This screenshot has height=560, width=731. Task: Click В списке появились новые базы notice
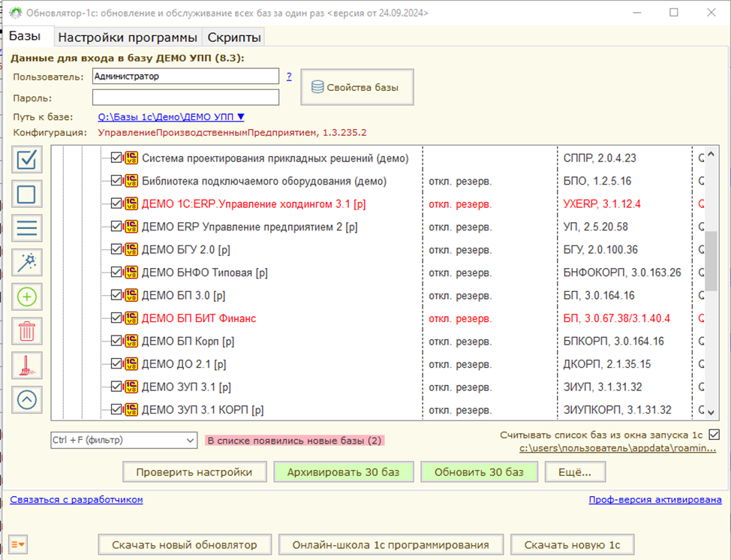[x=295, y=441]
